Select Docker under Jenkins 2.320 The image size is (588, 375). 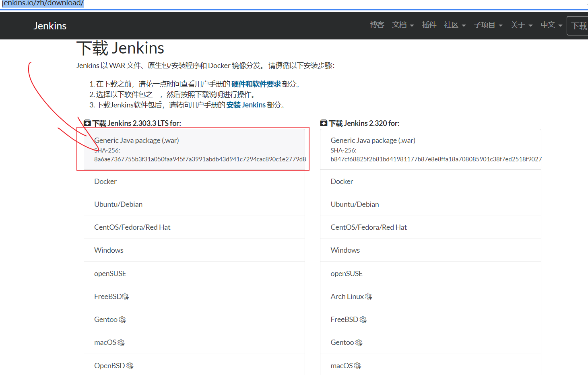click(x=431, y=181)
